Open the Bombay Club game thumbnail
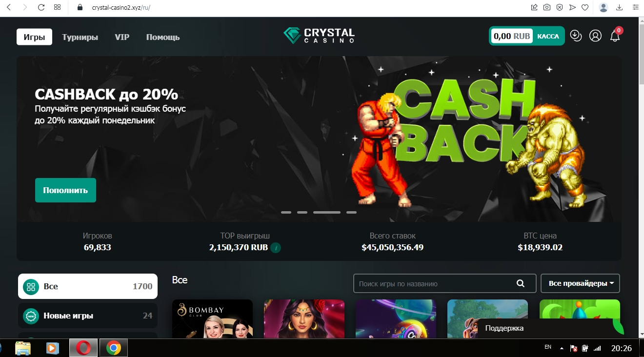 (x=212, y=319)
